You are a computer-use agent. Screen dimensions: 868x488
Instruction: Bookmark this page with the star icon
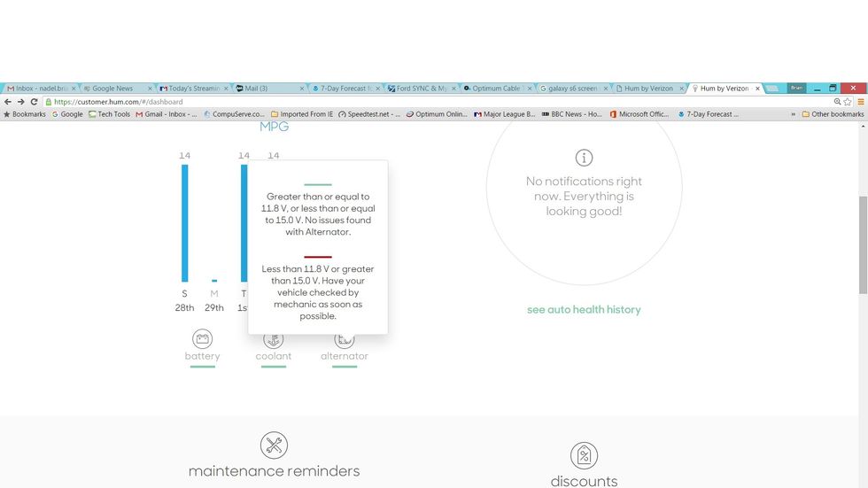click(x=848, y=102)
